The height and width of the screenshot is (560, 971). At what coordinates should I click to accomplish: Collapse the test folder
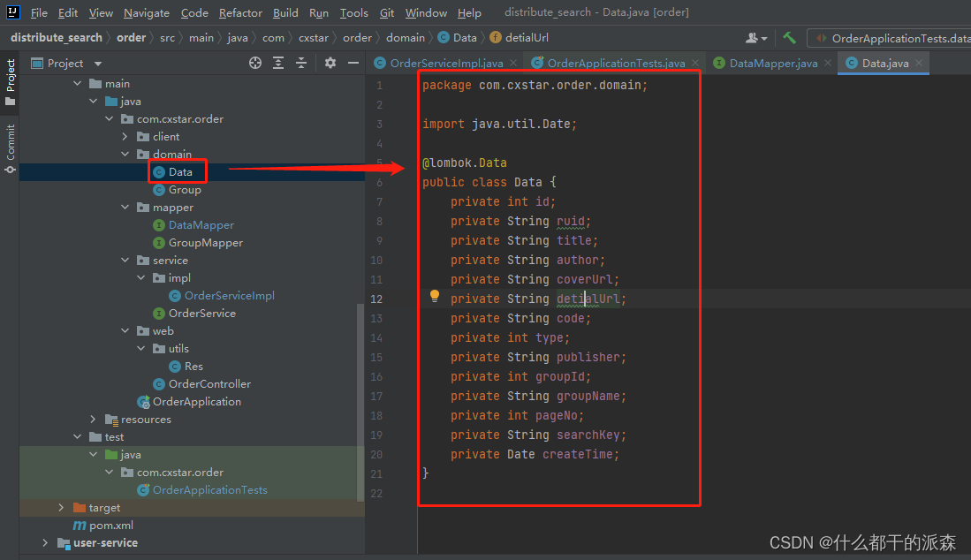point(78,437)
